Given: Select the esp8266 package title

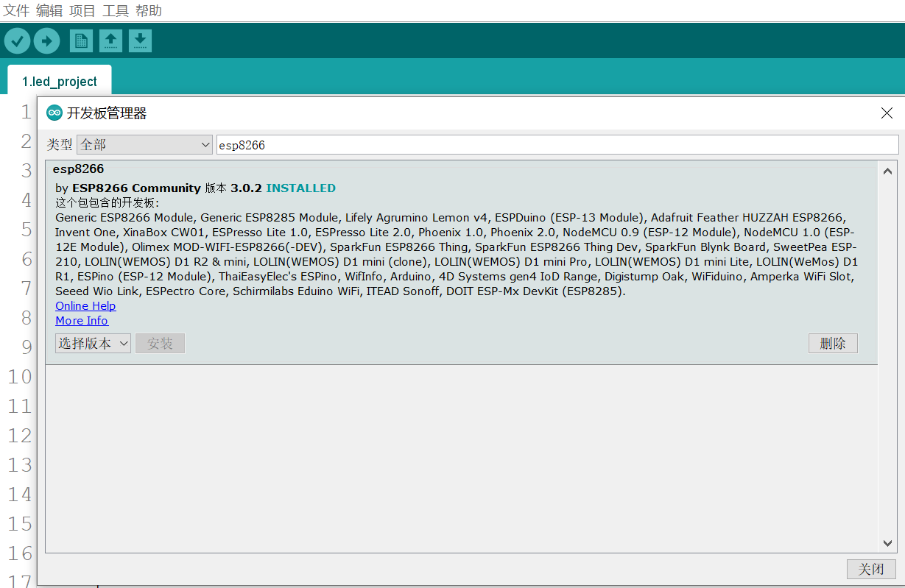Looking at the screenshot, I should pos(78,169).
